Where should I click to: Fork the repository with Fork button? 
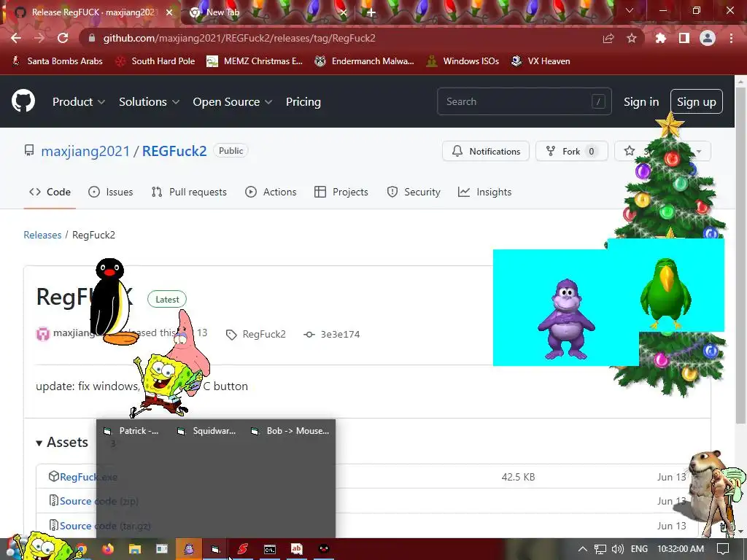572,151
